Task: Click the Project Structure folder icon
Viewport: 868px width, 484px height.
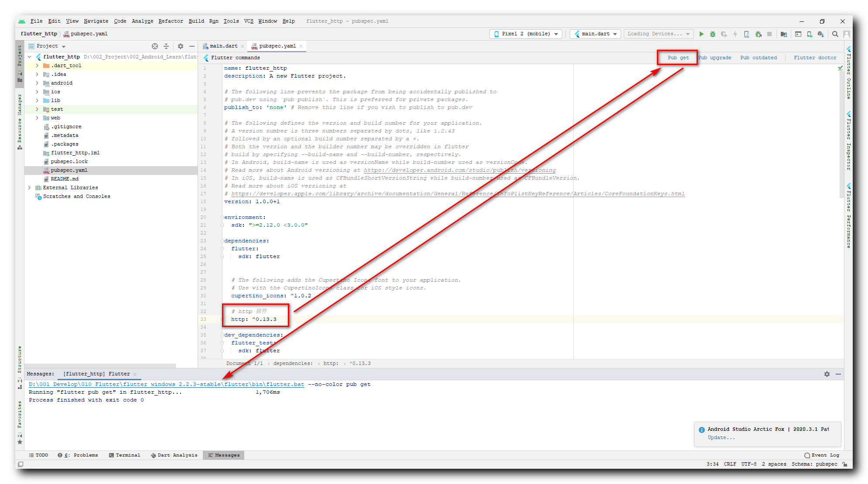Action: pos(784,34)
